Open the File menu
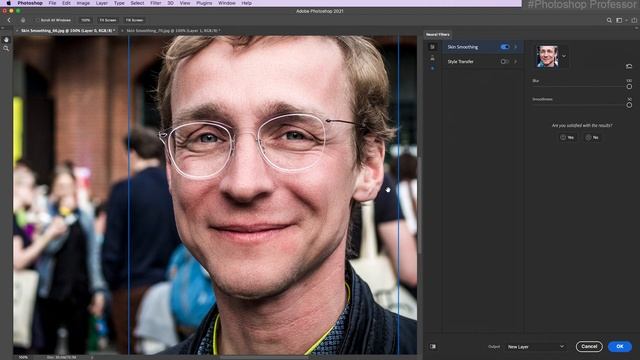Image resolution: width=640 pixels, height=360 pixels. pyautogui.click(x=52, y=3)
